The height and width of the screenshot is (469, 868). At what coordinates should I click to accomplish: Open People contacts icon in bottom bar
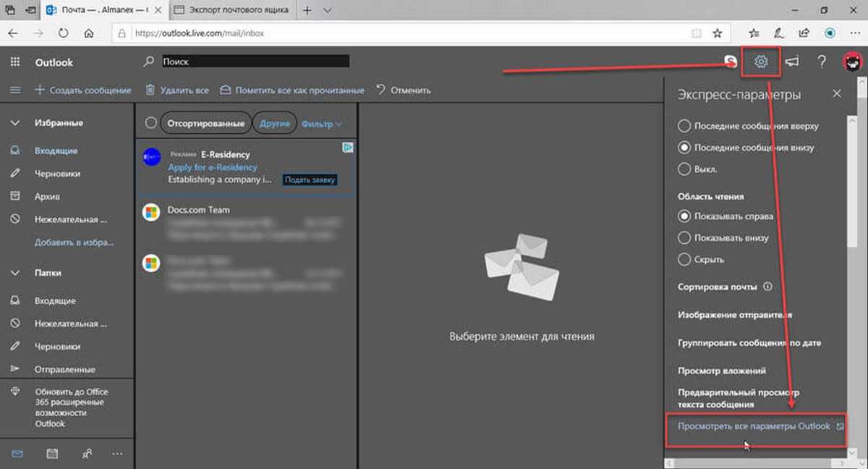pos(87,454)
